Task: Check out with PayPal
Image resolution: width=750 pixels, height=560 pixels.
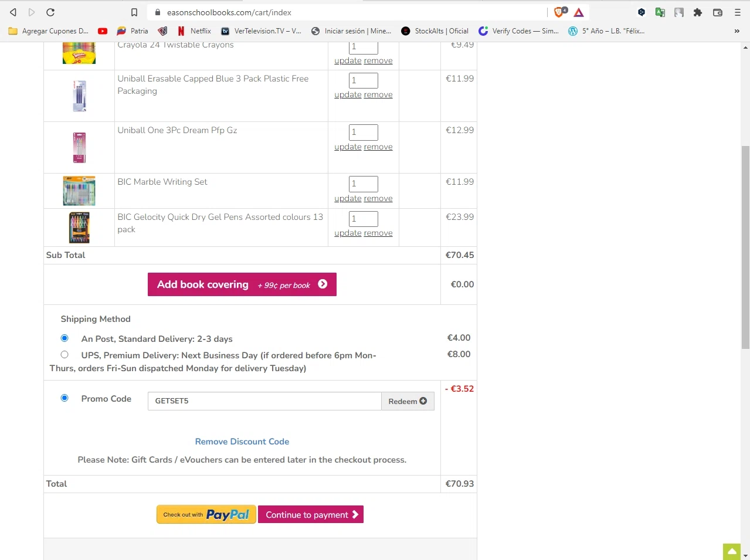Action: pos(206,514)
